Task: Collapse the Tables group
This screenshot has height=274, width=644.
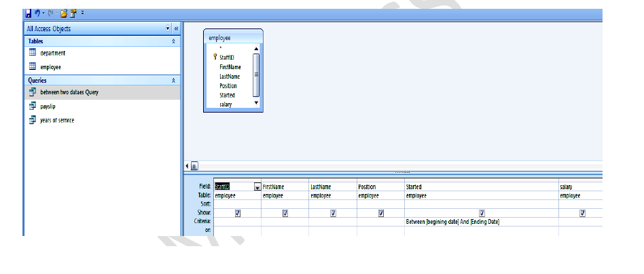Action: pyautogui.click(x=173, y=41)
